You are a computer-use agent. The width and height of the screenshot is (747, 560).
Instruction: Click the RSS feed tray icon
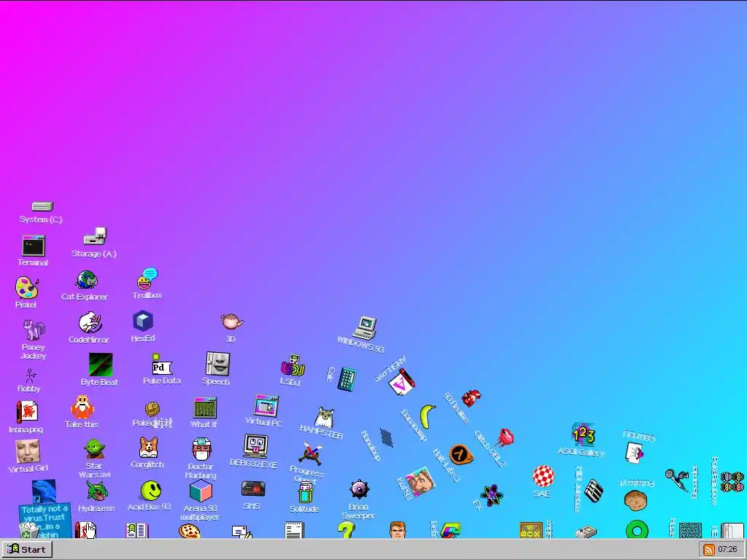point(709,550)
